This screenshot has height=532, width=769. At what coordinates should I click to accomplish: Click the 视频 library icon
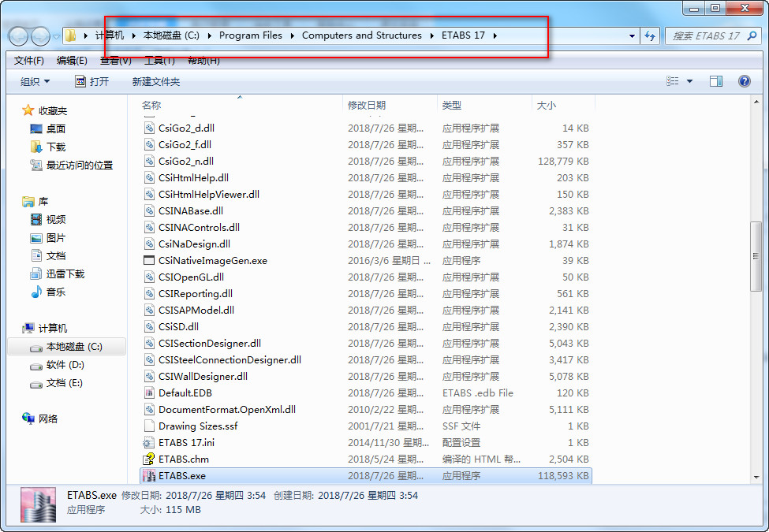(x=36, y=219)
